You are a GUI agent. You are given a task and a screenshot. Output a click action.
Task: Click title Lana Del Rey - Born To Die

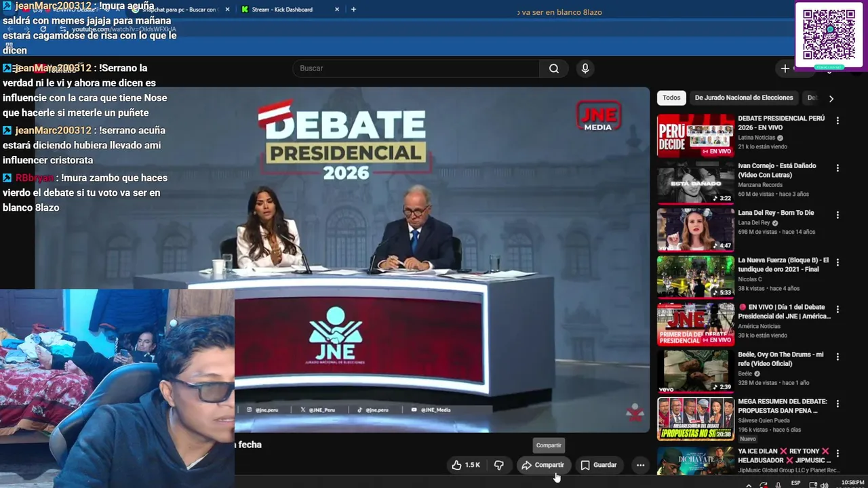(x=776, y=213)
